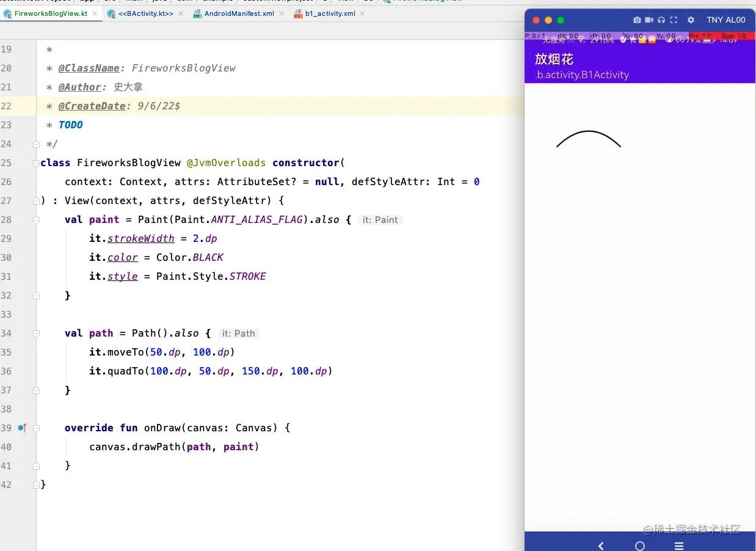756x551 pixels.
Task: Collapse the onDraw function fold on line 39
Action: tap(36, 428)
